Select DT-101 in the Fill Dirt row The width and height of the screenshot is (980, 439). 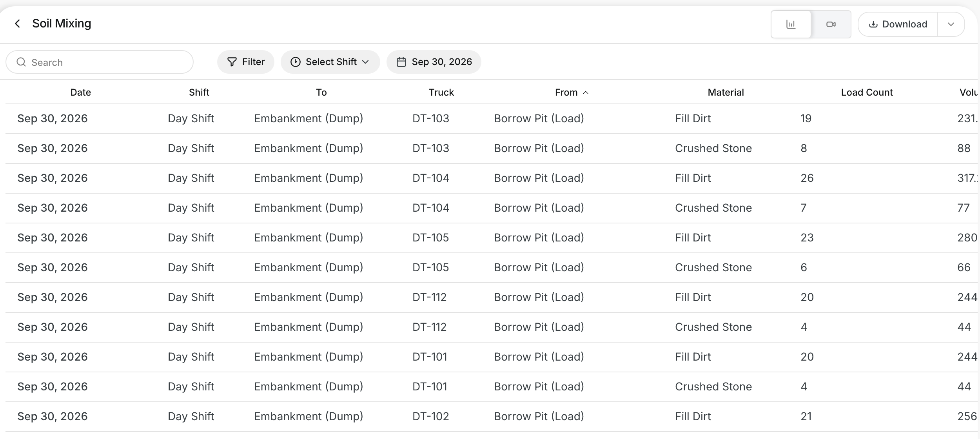coord(430,357)
